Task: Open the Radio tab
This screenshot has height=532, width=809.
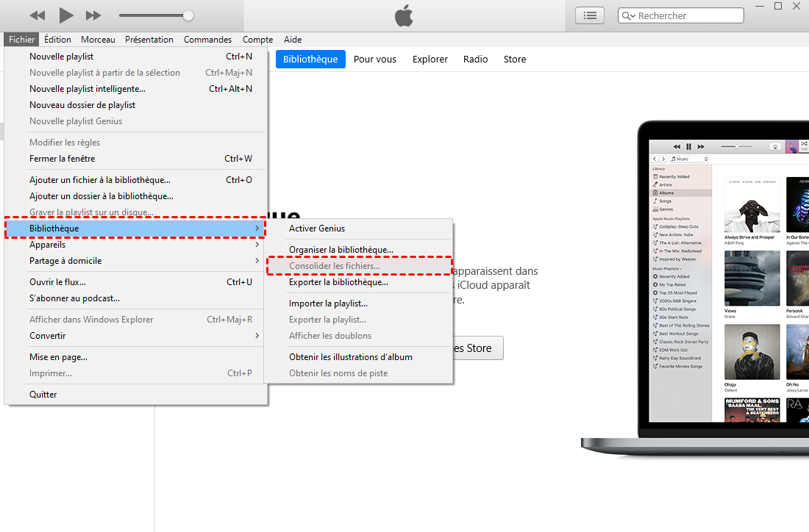Action: (x=475, y=60)
